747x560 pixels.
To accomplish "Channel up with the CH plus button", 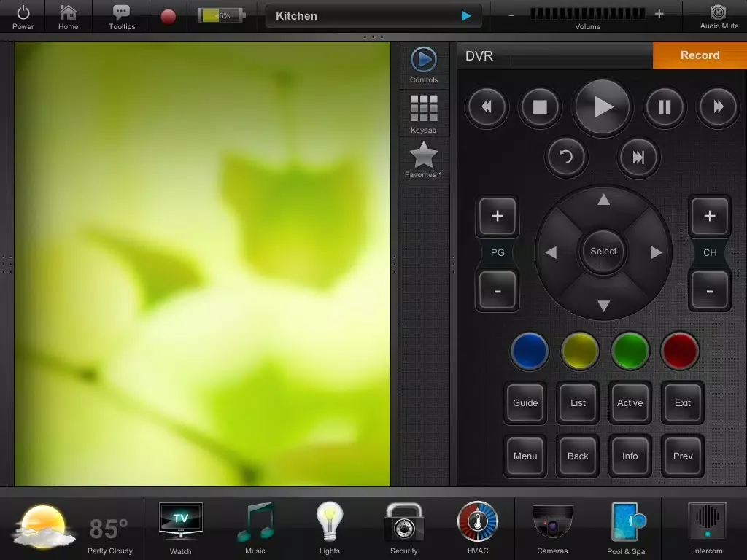I will pos(709,216).
